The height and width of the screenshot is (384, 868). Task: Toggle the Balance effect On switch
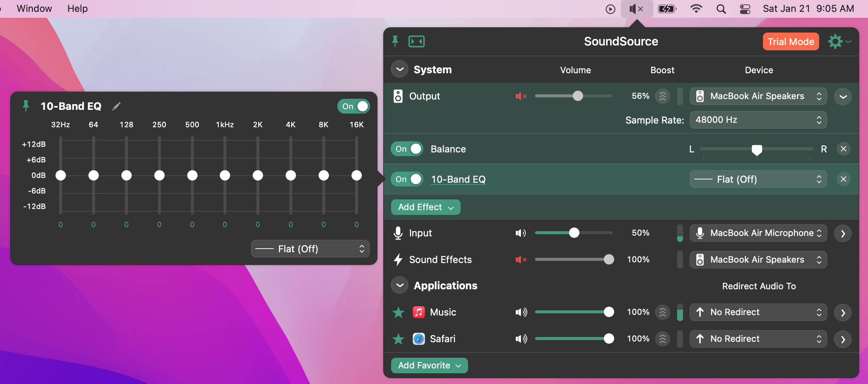pos(407,149)
